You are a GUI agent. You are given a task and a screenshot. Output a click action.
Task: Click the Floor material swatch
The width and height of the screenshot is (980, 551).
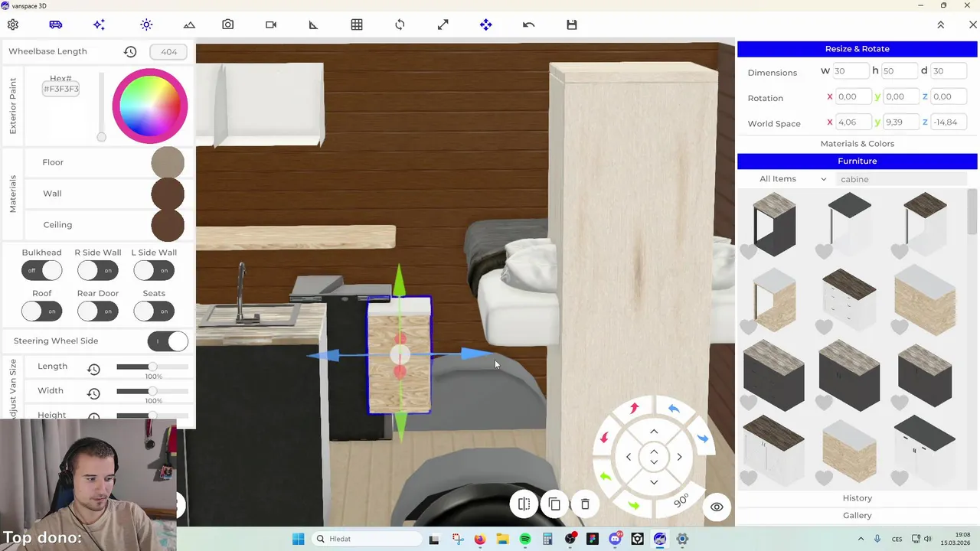168,162
